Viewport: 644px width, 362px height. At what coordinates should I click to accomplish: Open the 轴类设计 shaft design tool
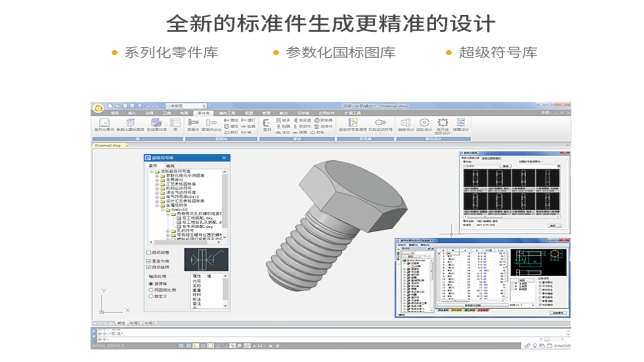406,123
